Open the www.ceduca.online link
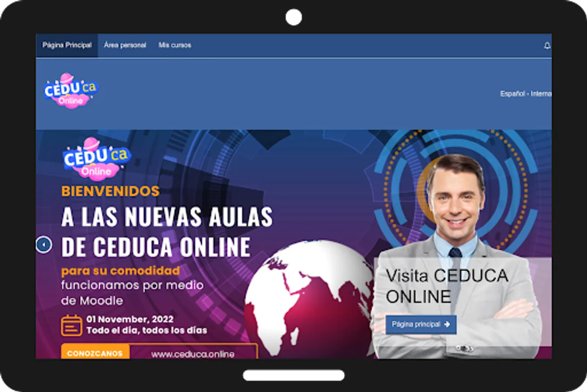587x392 pixels. click(x=193, y=354)
